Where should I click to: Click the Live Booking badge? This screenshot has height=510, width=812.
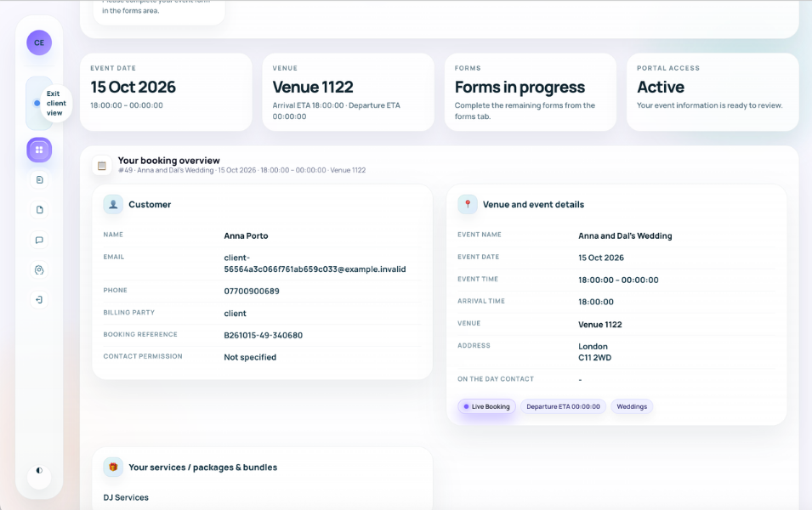tap(487, 406)
